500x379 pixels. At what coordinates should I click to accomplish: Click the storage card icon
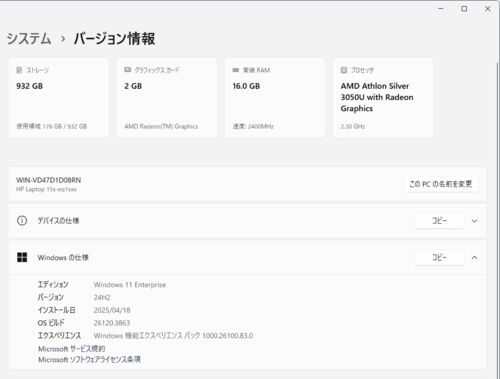point(19,70)
